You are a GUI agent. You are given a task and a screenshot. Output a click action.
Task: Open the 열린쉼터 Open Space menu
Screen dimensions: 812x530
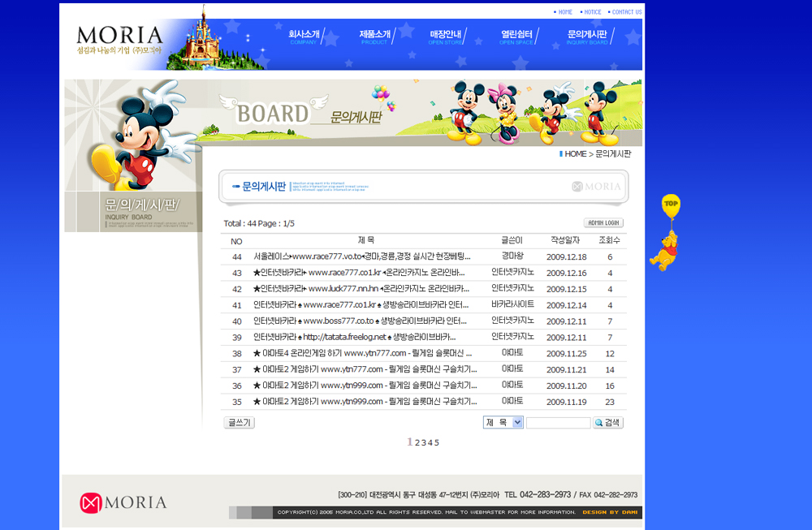tap(516, 37)
